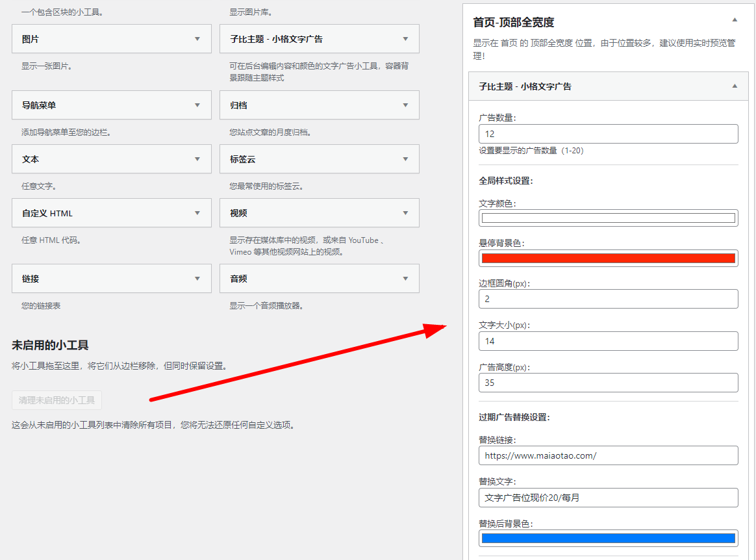Image resolution: width=756 pixels, height=560 pixels.
Task: Pick the blue 替换后背景色 color swatch
Action: pyautogui.click(x=608, y=538)
